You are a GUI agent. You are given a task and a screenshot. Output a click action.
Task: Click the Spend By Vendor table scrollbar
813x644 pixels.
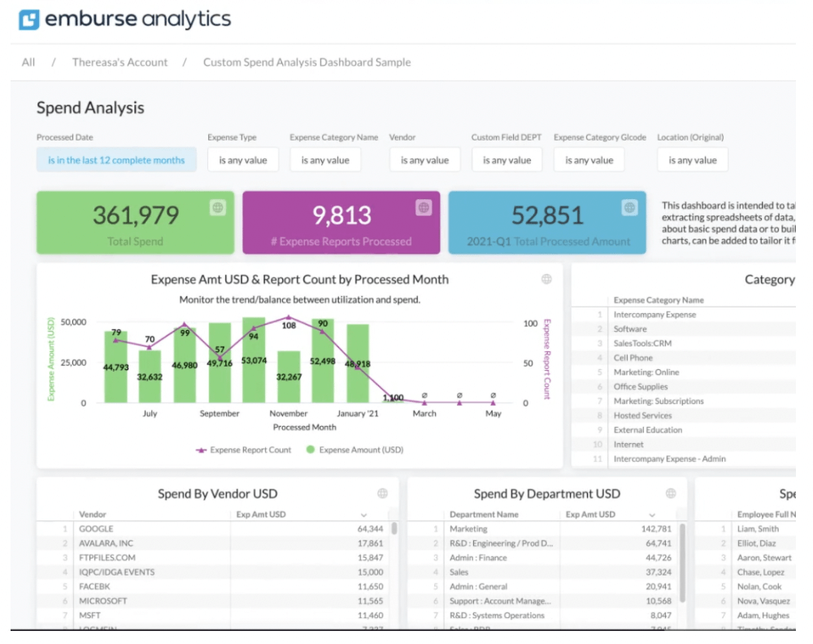(x=394, y=529)
